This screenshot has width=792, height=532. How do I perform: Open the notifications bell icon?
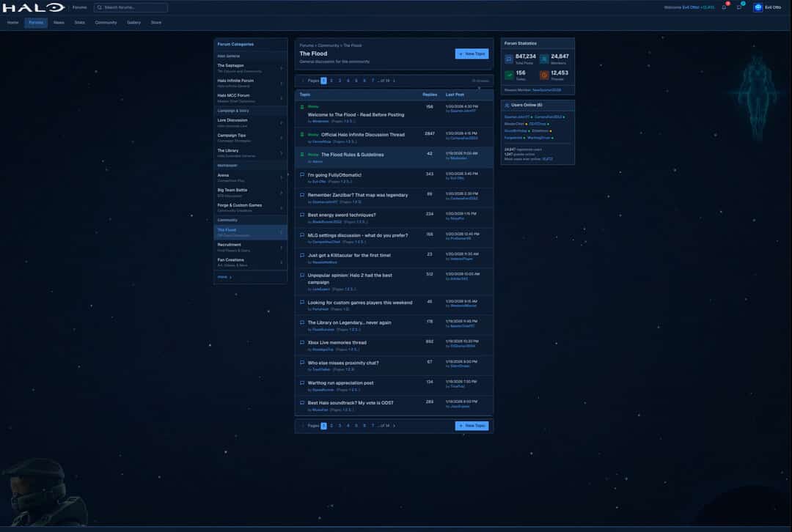[x=724, y=7]
